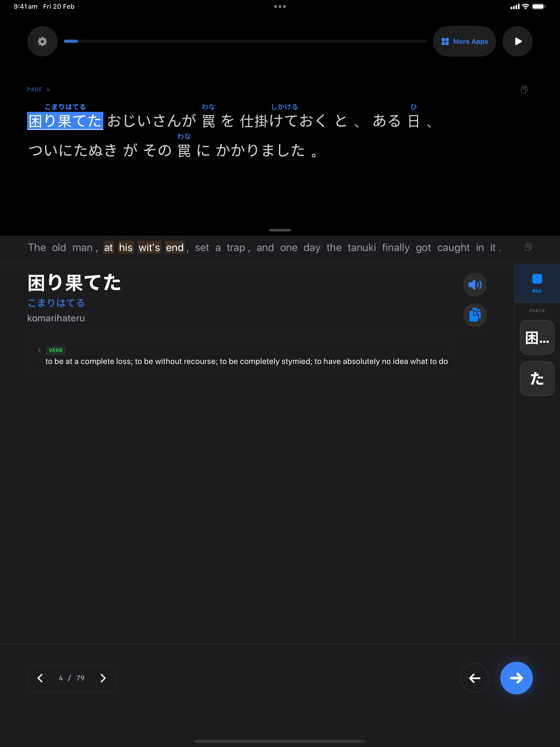Select the ALL parts tab
Screen dimensions: 560x747
(537, 283)
